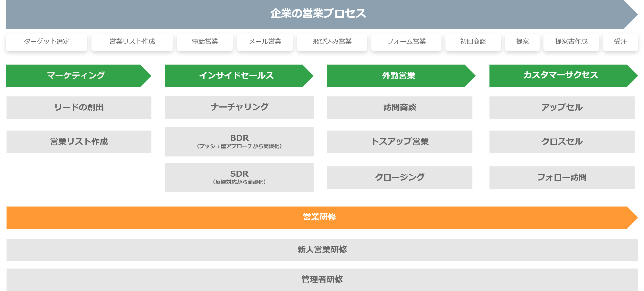Select the BDR push-approach box
This screenshot has height=291, width=644.
(239, 142)
